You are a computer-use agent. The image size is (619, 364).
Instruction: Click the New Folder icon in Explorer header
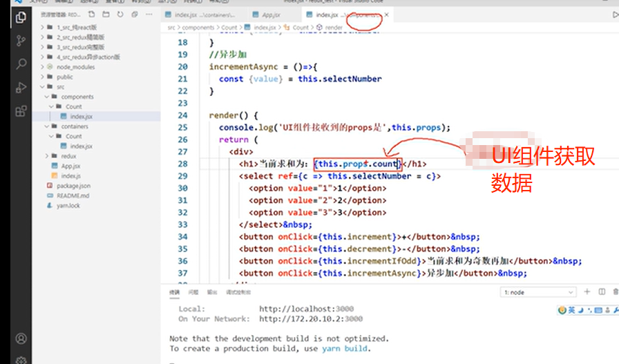tap(106, 15)
